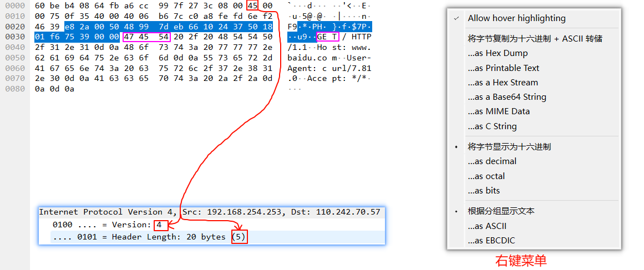Copy bytes as a Base64 String
Image resolution: width=644 pixels, height=270 pixels.
(506, 97)
